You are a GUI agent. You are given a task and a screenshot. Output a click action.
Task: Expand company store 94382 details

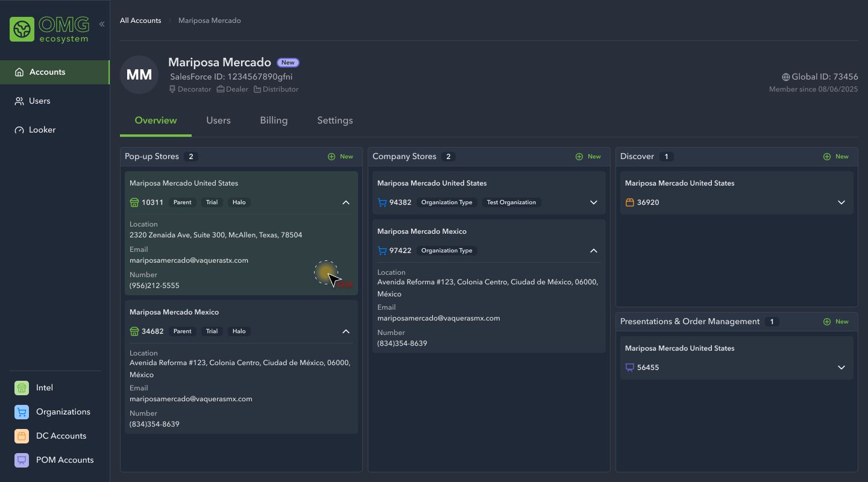click(x=594, y=202)
